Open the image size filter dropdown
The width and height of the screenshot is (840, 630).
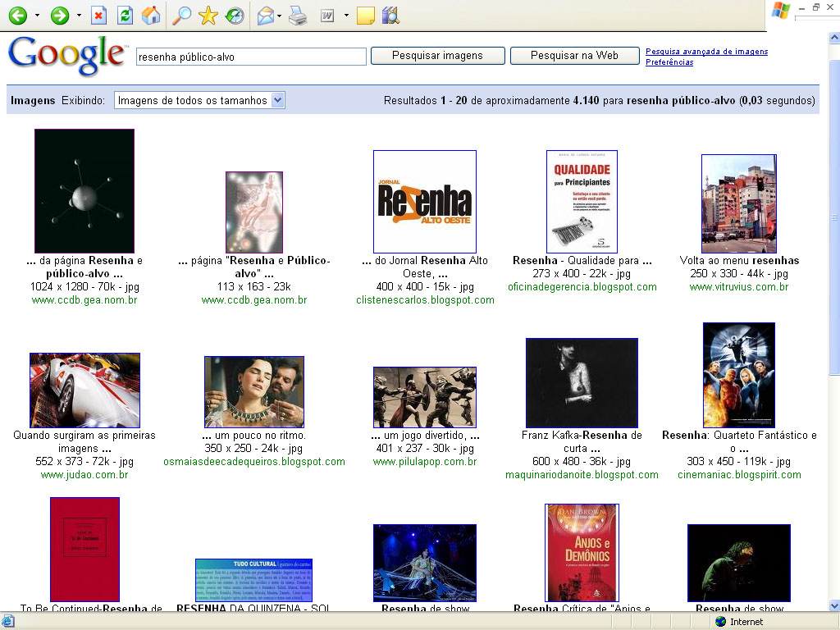coord(199,100)
